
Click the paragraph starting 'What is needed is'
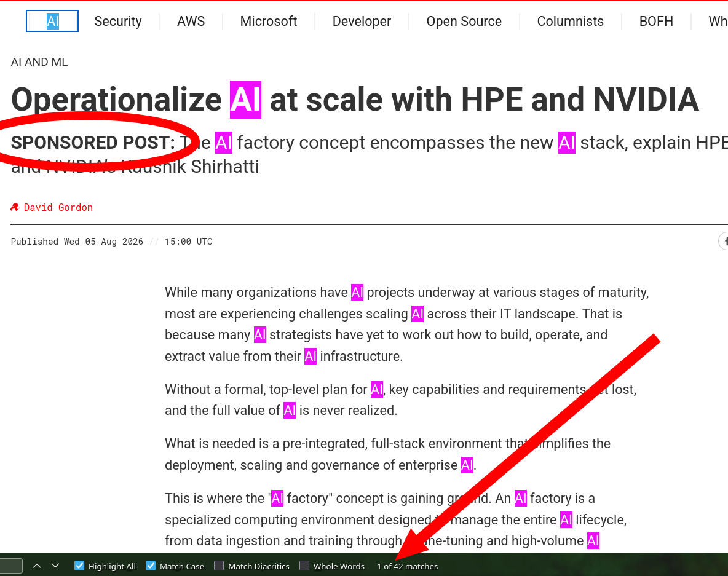[x=388, y=454]
